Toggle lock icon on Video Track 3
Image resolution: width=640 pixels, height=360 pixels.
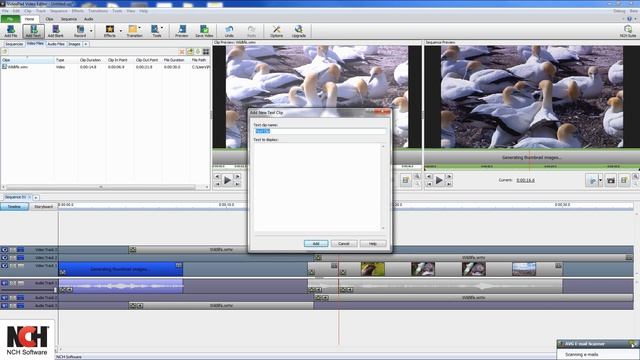(x=13, y=249)
